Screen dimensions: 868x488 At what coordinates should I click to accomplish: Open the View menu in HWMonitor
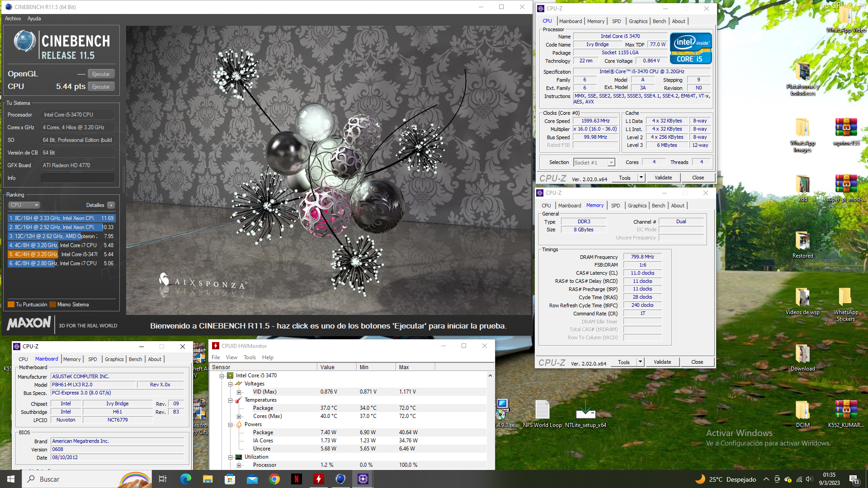coord(231,357)
